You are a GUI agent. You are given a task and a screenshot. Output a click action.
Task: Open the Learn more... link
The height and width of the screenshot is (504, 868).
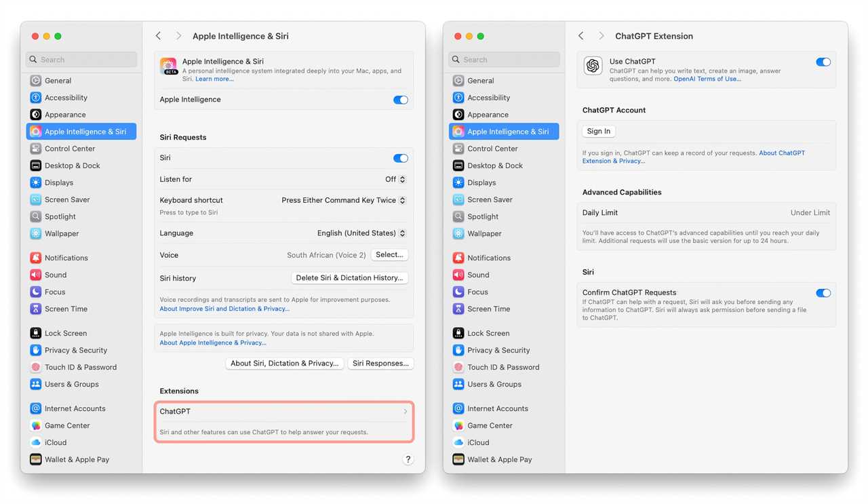(x=214, y=79)
